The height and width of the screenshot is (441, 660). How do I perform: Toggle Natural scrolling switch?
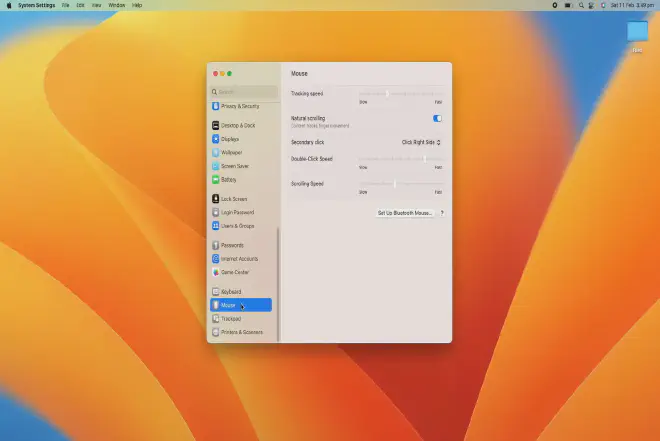pos(437,118)
